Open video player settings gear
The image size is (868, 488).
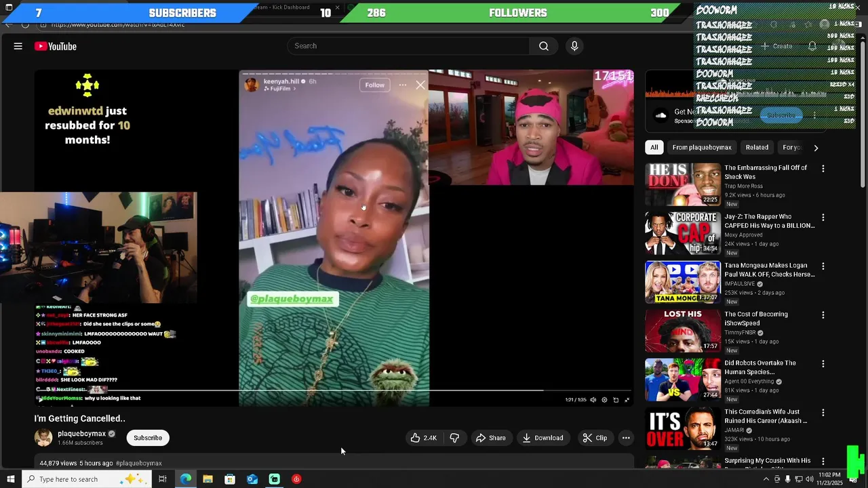(604, 400)
